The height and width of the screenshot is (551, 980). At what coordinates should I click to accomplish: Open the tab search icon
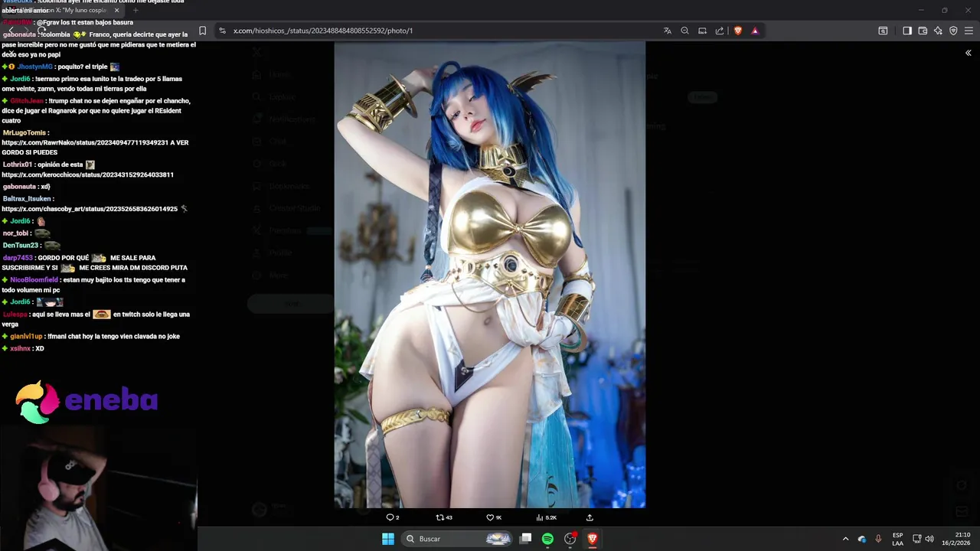click(x=883, y=31)
